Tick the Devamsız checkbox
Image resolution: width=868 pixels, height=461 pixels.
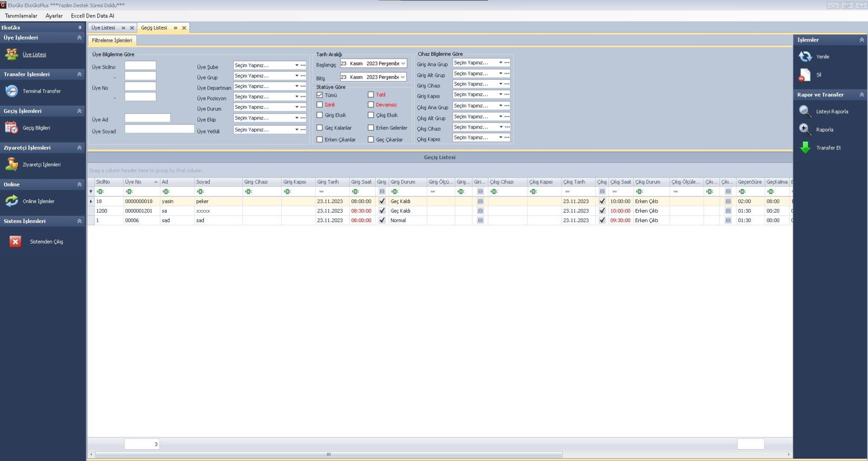[371, 105]
